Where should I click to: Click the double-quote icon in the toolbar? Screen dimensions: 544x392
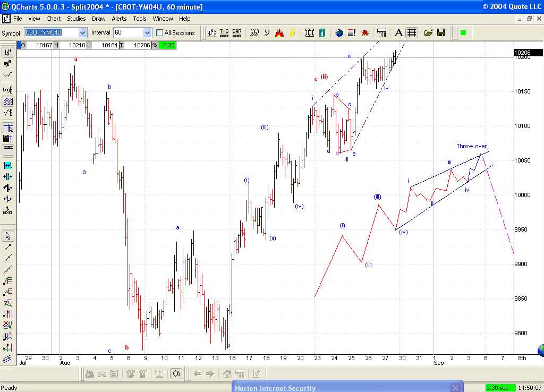[254, 32]
